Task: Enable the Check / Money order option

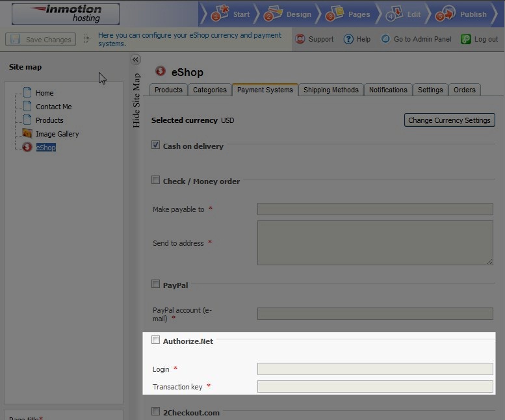Action: [x=156, y=180]
